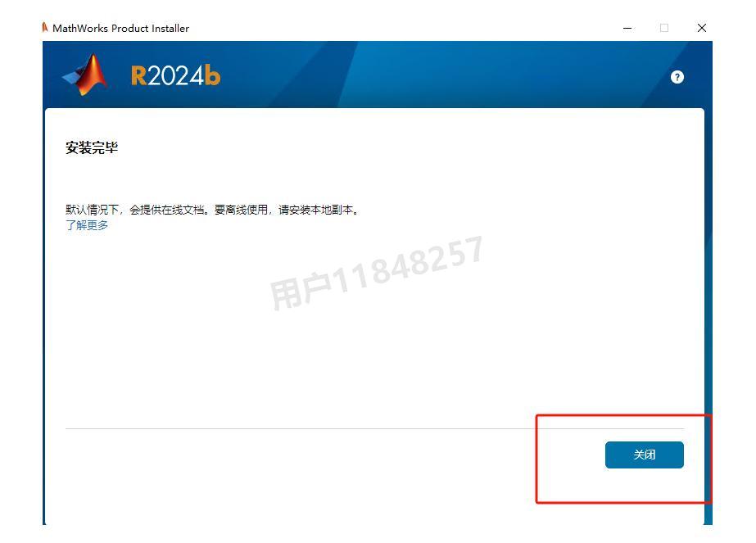Click the 安装完毕 heading
This screenshot has width=756, height=543.
point(92,147)
